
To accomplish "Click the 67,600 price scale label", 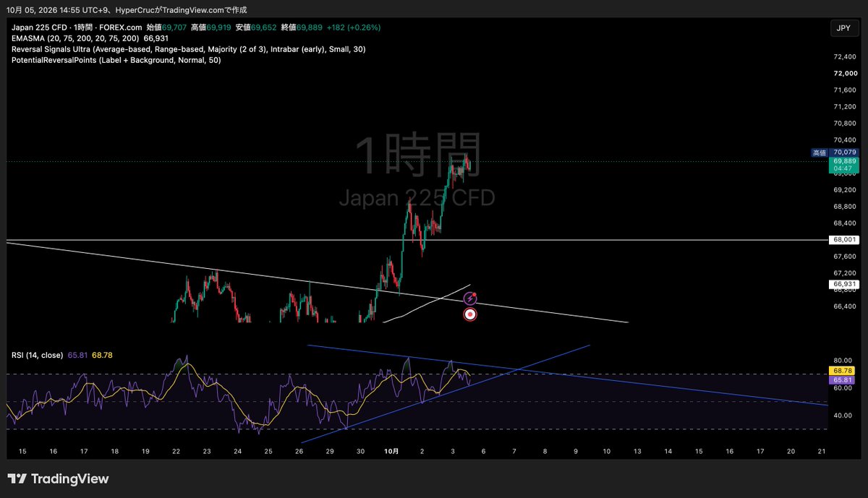I will coord(845,256).
